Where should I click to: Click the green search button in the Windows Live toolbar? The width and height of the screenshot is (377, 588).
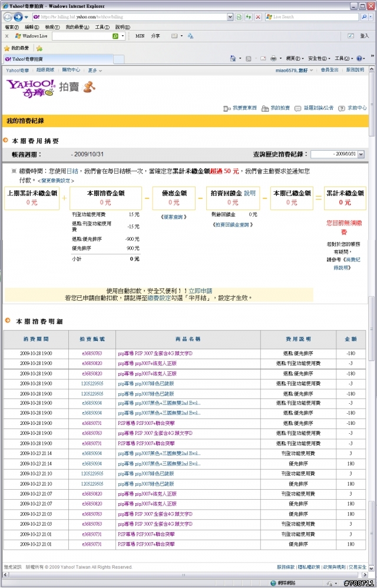(x=115, y=36)
